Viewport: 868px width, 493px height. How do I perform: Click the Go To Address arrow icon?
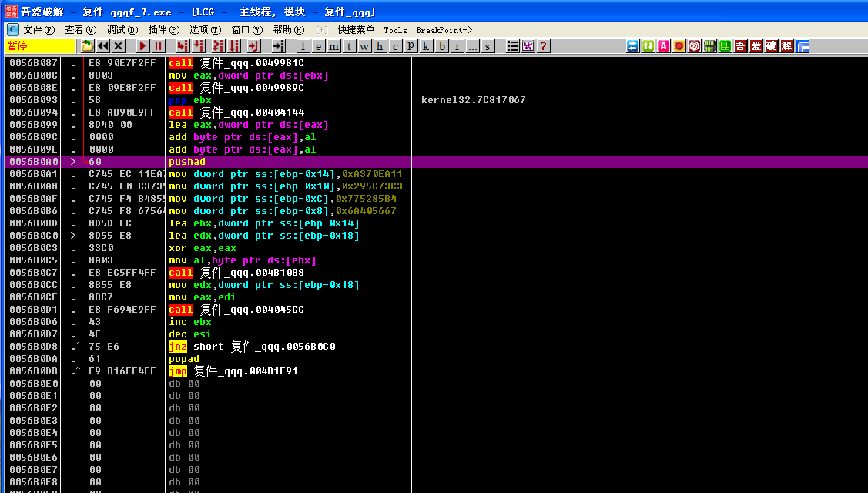[279, 46]
